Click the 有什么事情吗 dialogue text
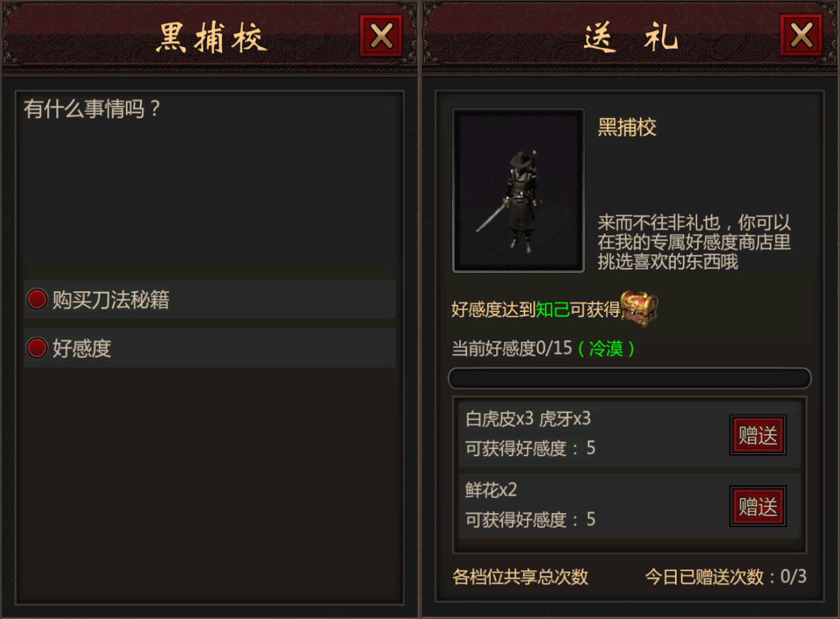 92,109
